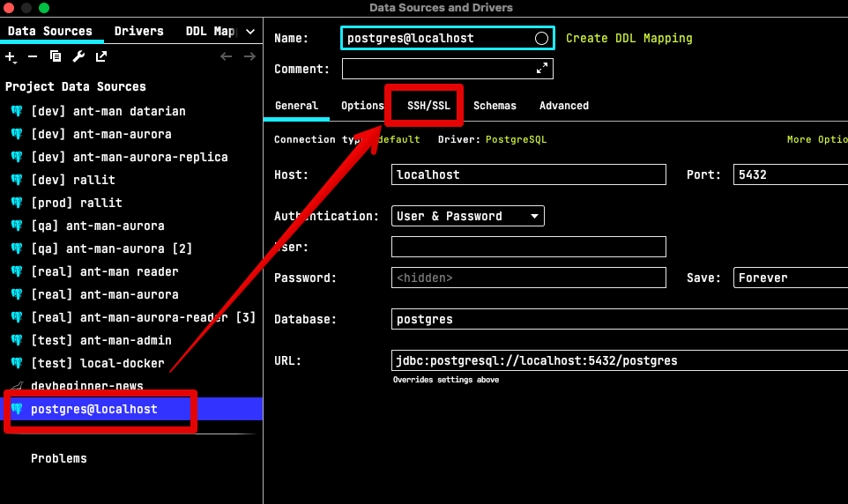Click the icon beside [qa] ant-man-aurora [2]
Viewport: 848px width, 504px height.
17,248
